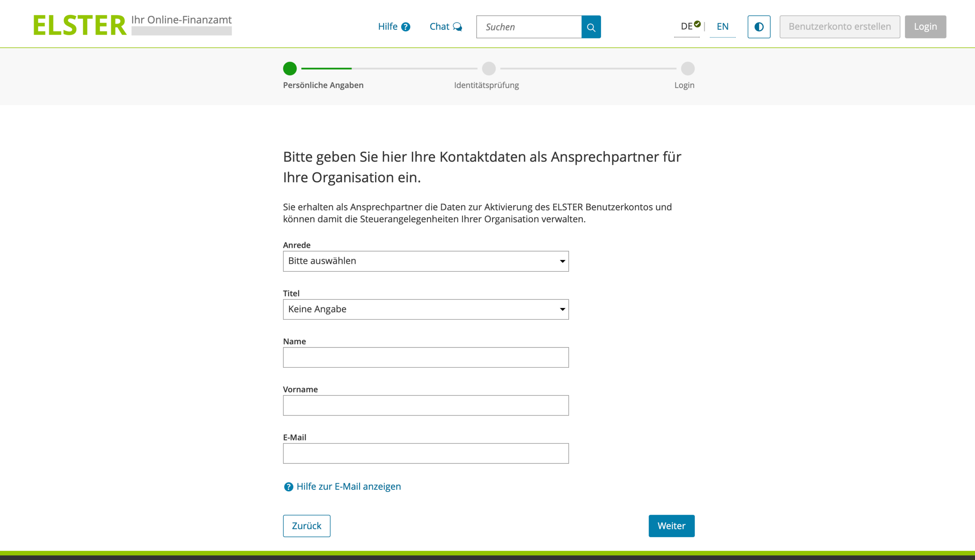Click the ELSTER logo
Viewport: 975px width, 560px height.
pyautogui.click(x=80, y=25)
